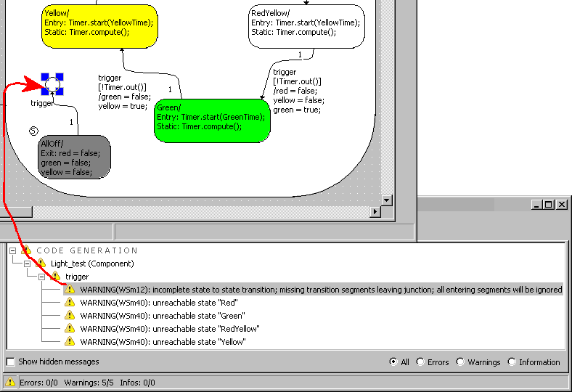Image resolution: width=572 pixels, height=392 pixels.
Task: Click warning icon beside WSm12 message
Action: [x=69, y=289]
